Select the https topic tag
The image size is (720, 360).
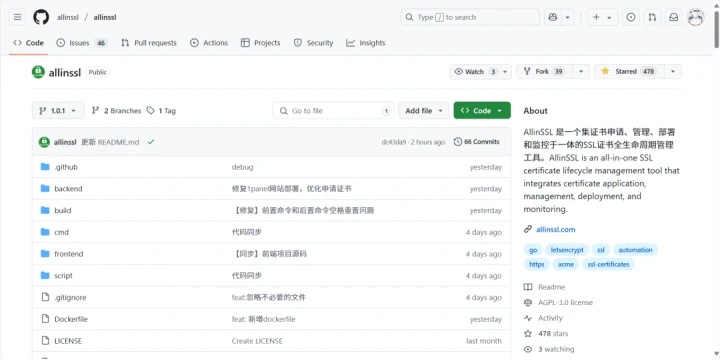tap(537, 264)
